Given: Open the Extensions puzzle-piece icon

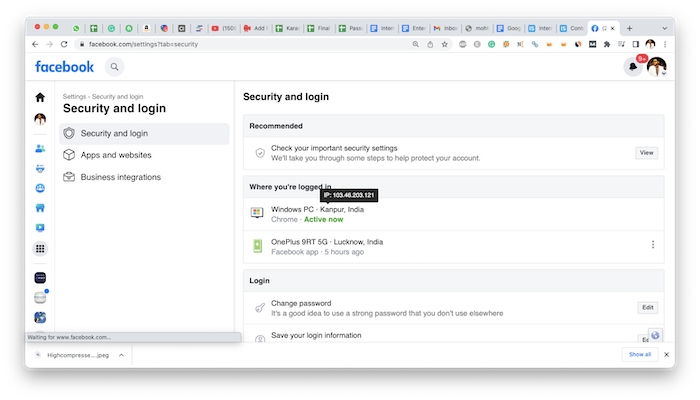Looking at the screenshot, I should [607, 44].
